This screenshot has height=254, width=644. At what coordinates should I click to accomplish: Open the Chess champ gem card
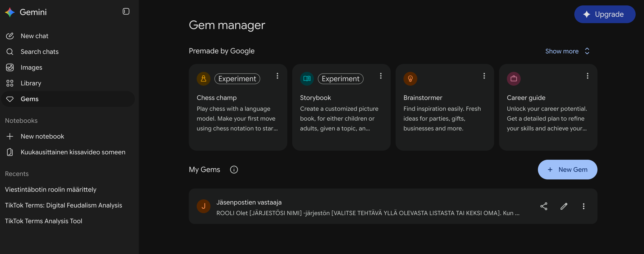coord(238,107)
